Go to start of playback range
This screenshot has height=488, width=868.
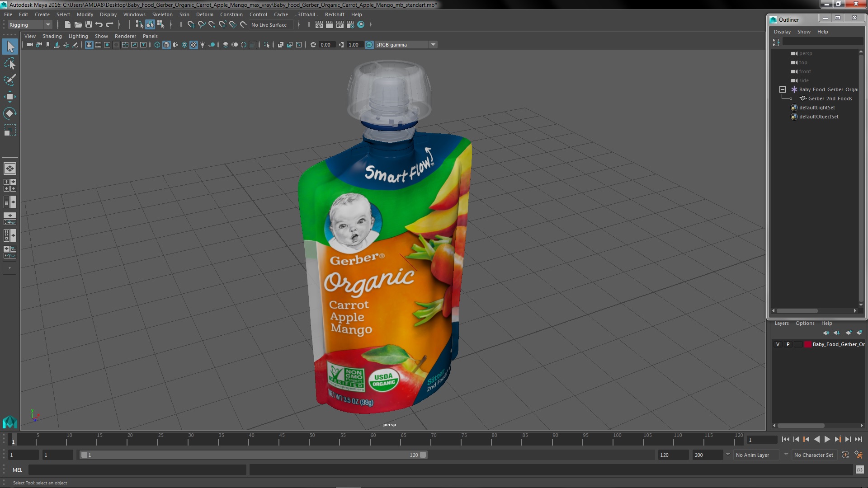pyautogui.click(x=785, y=439)
